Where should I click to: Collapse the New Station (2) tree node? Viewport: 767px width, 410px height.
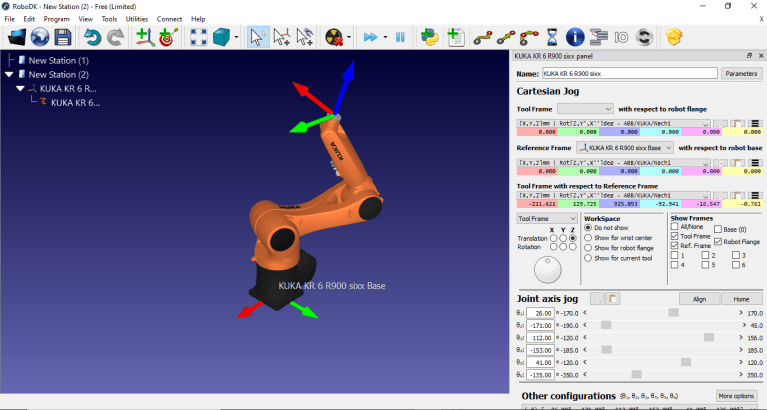click(x=9, y=74)
